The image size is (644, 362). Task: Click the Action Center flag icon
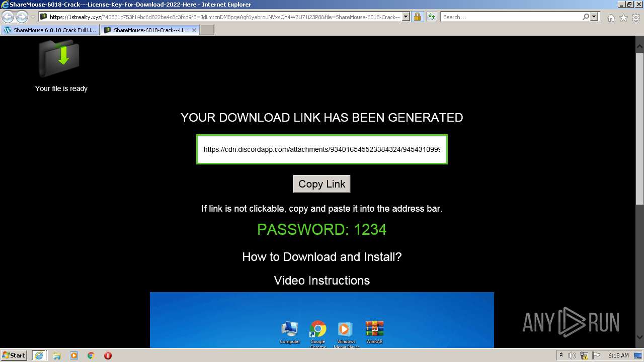point(596,355)
